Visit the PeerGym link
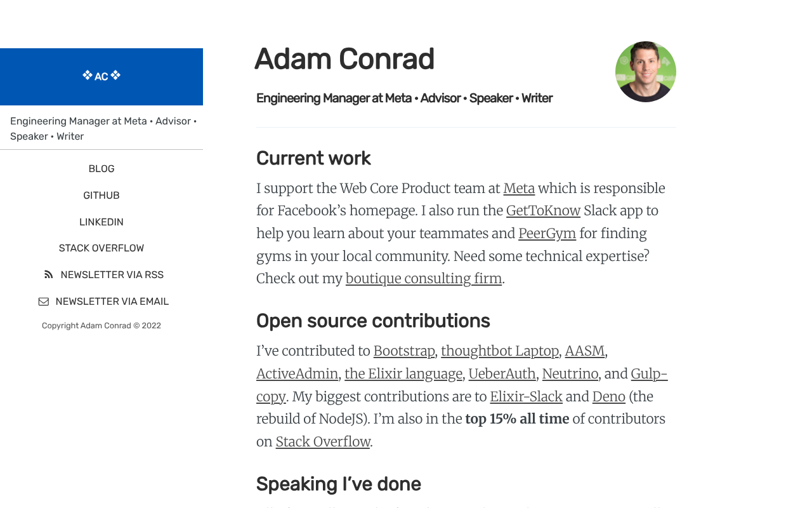This screenshot has height=508, width=812. pos(547,234)
